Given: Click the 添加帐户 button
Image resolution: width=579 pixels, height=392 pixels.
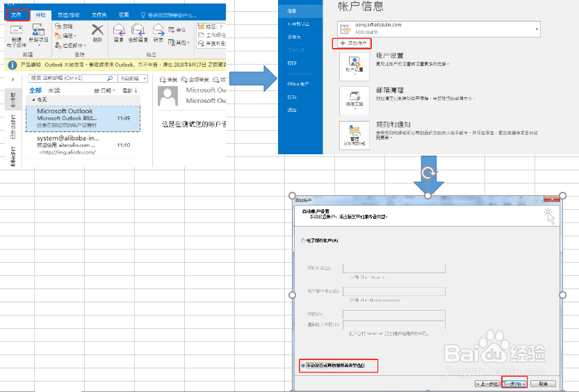Looking at the screenshot, I should click(x=352, y=44).
